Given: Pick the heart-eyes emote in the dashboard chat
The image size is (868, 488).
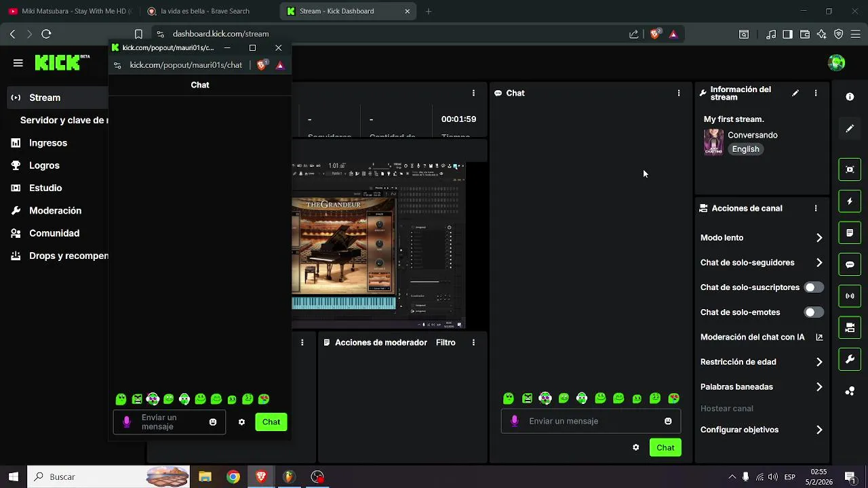Looking at the screenshot, I should click(x=673, y=399).
